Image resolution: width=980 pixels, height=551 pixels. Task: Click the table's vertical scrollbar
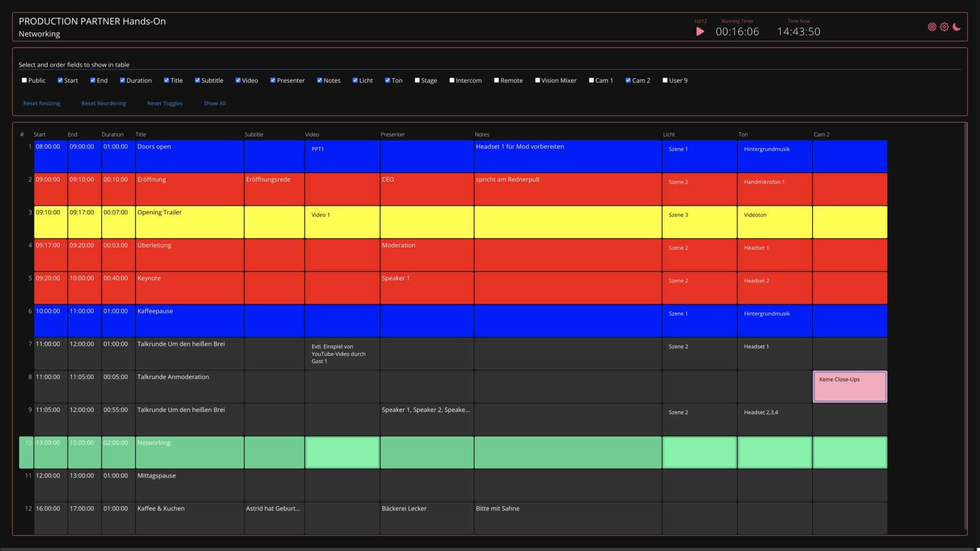pyautogui.click(x=965, y=325)
